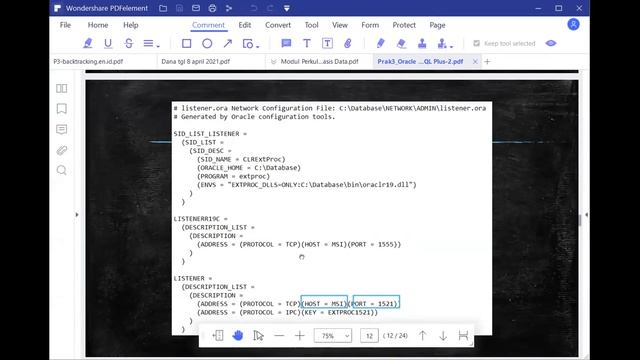Viewport: 640px width, 360px height.
Task: Switch to the Convert tab
Action: click(278, 25)
